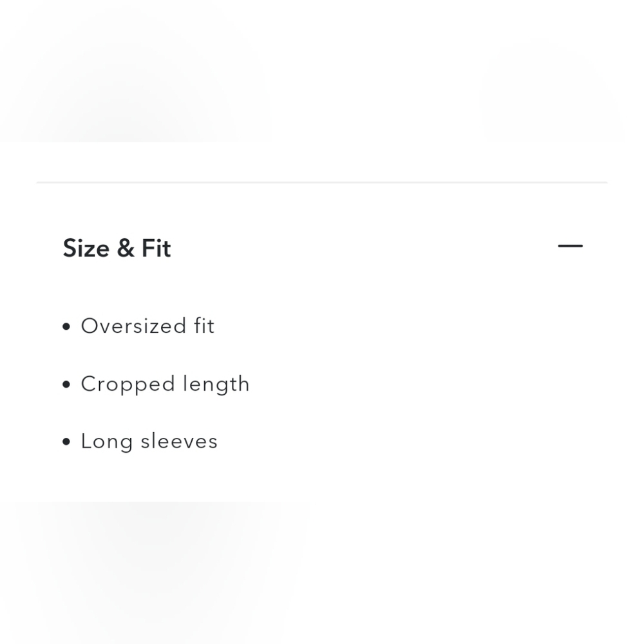The height and width of the screenshot is (644, 644).
Task: Click the word length
Action: (x=216, y=384)
